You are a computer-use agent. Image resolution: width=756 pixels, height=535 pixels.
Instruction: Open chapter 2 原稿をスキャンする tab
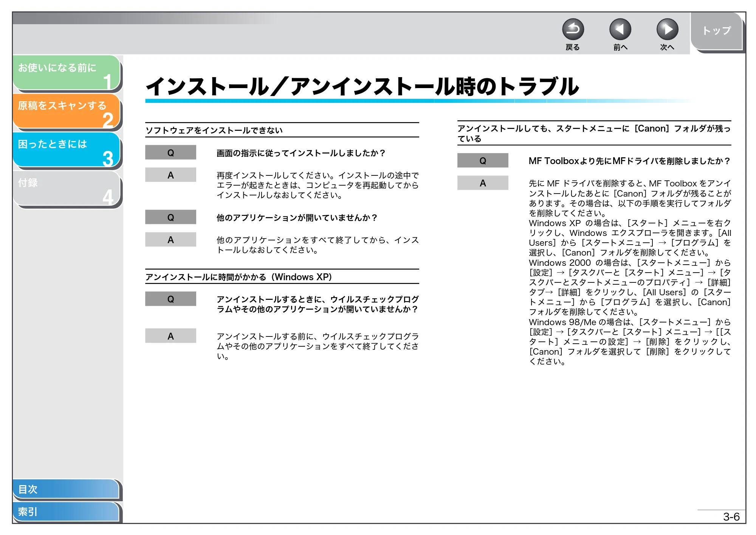pyautogui.click(x=67, y=111)
